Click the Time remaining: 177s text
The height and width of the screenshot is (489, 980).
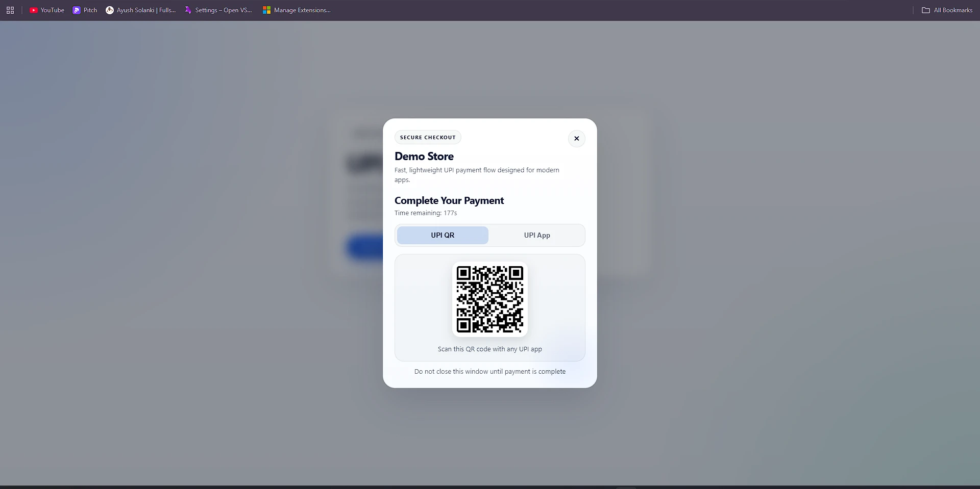tap(426, 213)
